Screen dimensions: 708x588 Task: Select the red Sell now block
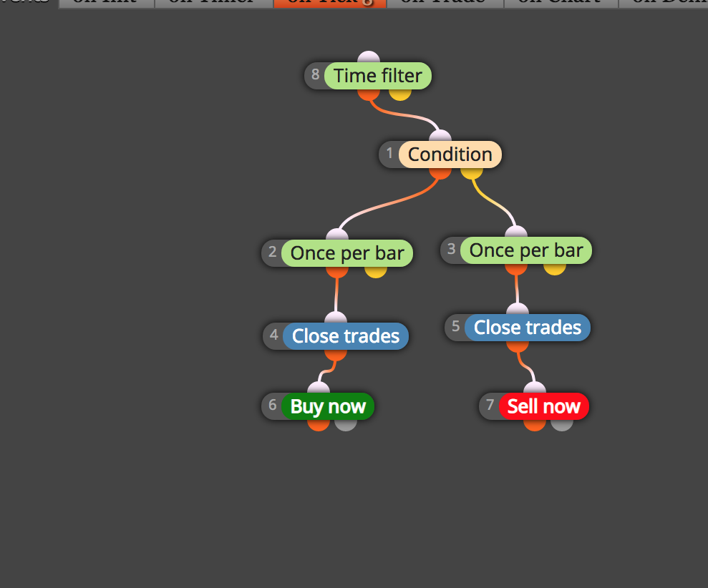click(x=543, y=406)
